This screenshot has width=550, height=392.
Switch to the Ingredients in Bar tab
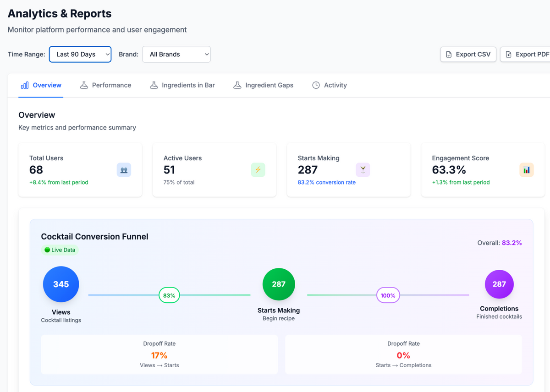click(x=182, y=85)
